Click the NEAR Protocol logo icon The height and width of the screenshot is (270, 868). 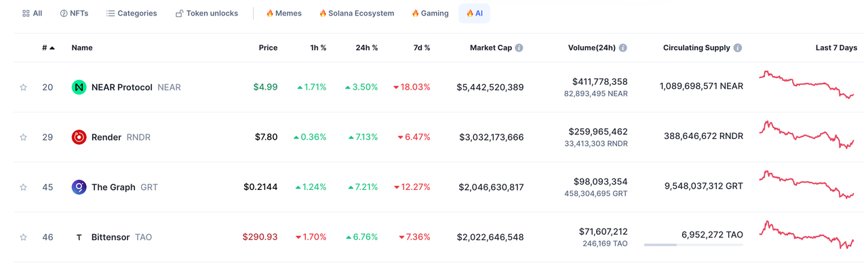tap(79, 88)
